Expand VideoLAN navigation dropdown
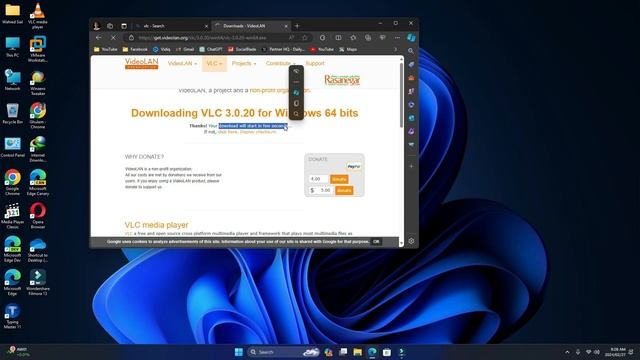The image size is (640, 360). click(x=182, y=64)
